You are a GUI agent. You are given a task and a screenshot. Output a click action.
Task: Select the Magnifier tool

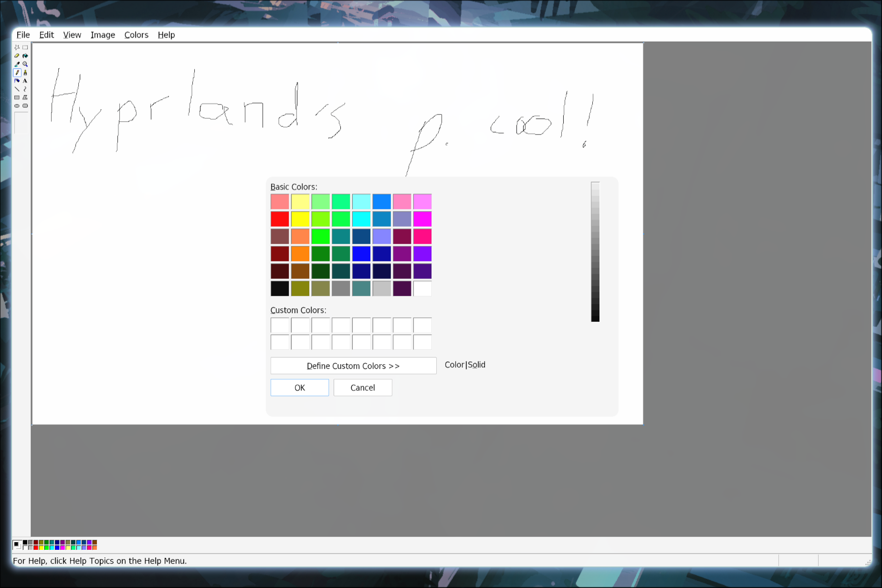(25, 64)
